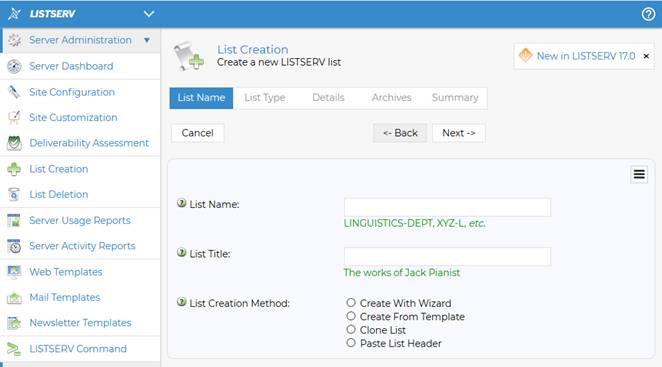Image resolution: width=662 pixels, height=367 pixels.
Task: Click into the List Title text field
Action: 447,256
